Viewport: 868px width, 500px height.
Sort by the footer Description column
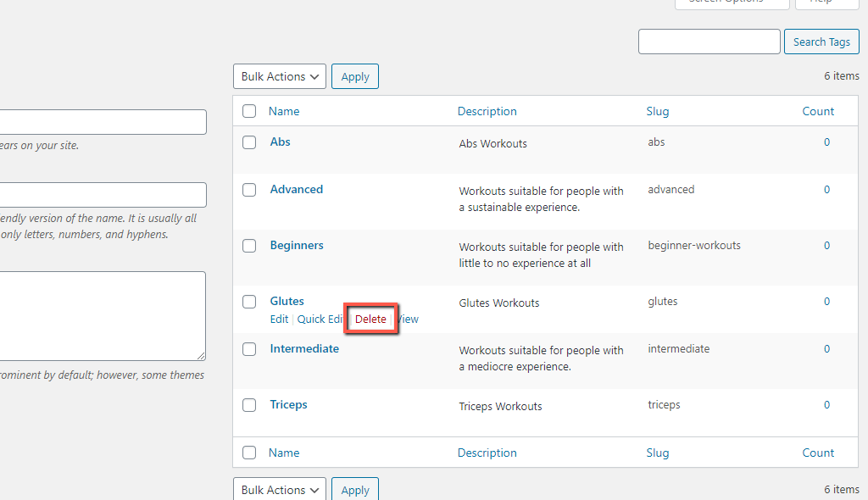tap(487, 453)
